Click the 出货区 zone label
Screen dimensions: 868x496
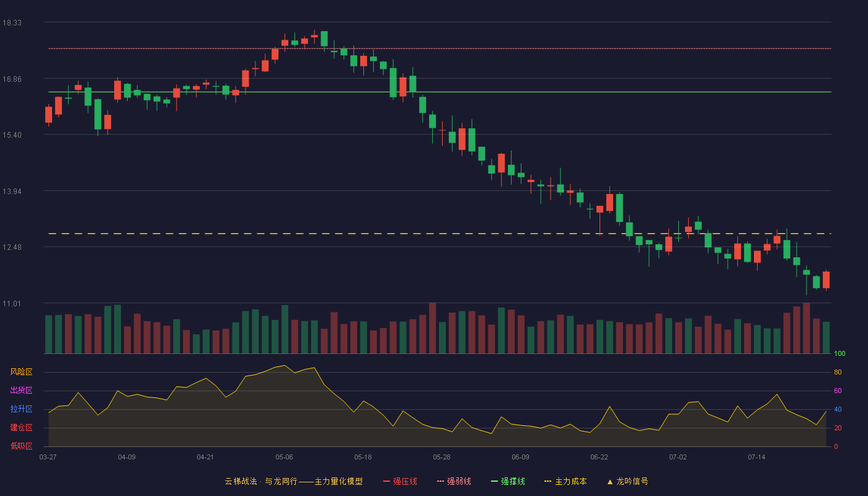click(x=21, y=391)
